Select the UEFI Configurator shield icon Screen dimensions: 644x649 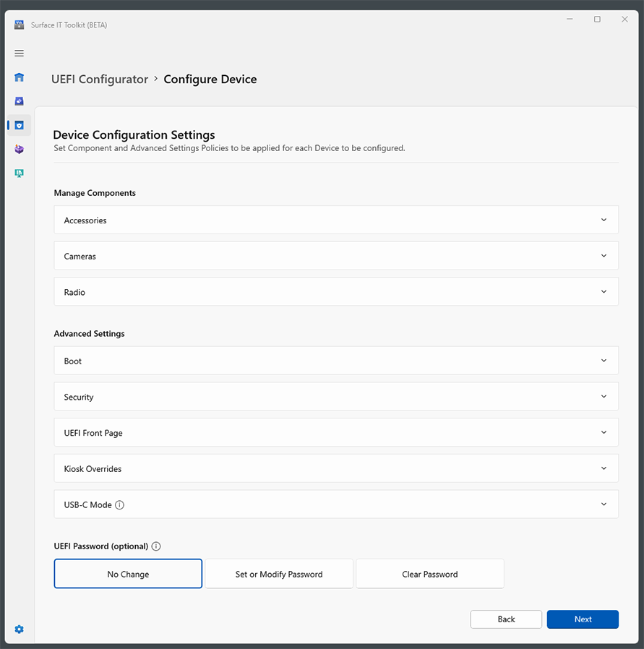pyautogui.click(x=19, y=125)
